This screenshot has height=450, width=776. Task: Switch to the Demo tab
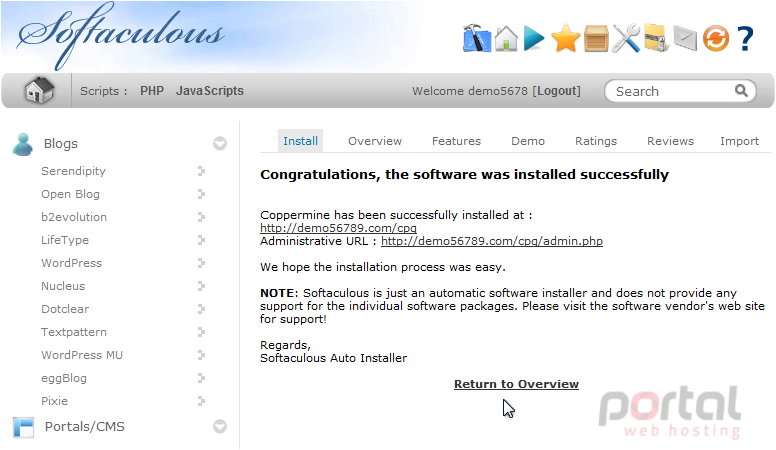click(x=528, y=141)
